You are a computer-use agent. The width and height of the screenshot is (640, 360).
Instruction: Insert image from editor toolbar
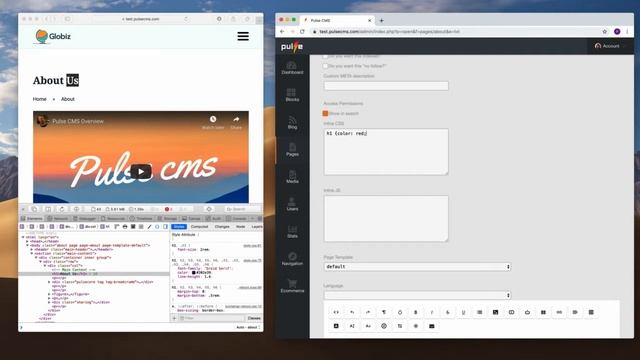pos(495,312)
